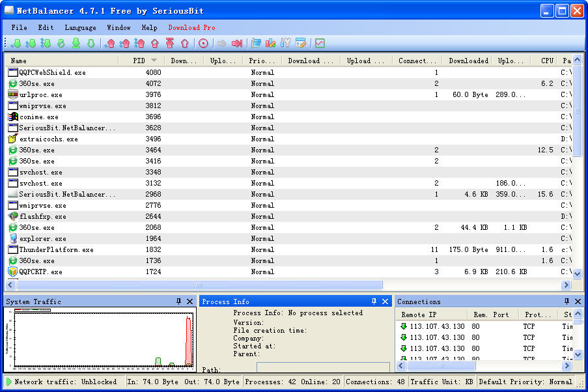This screenshot has height=392, width=588.
Task: Click the traffic line graph toolbar icon
Action: pos(319,44)
